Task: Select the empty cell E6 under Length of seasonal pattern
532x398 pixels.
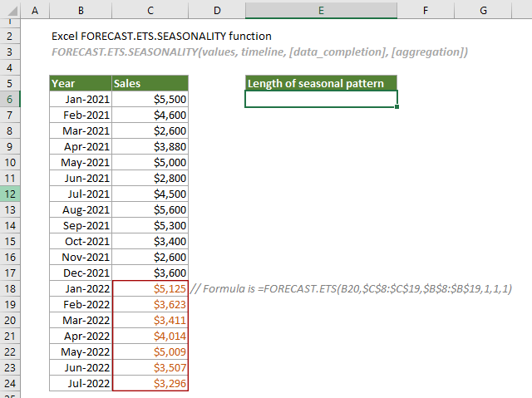Action: (x=321, y=99)
